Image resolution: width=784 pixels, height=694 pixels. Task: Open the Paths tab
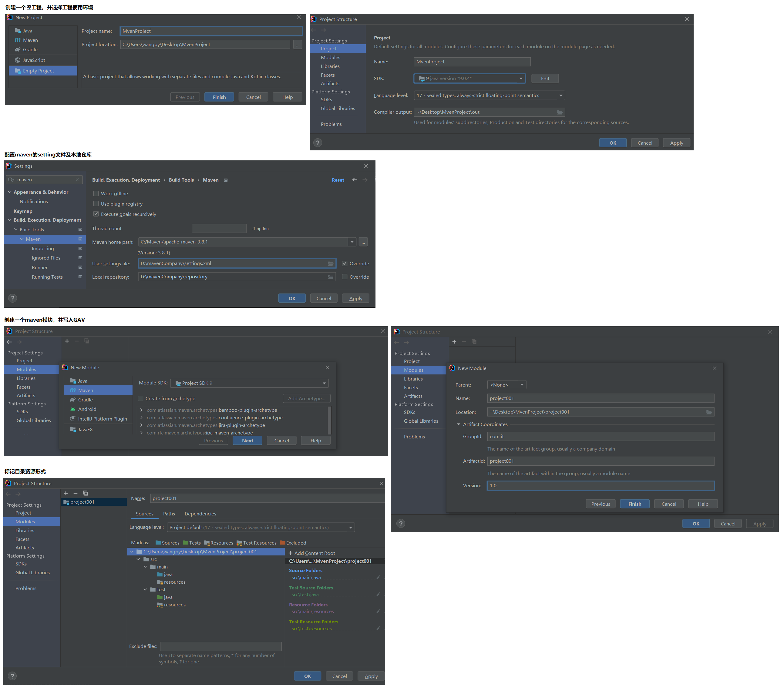point(169,514)
